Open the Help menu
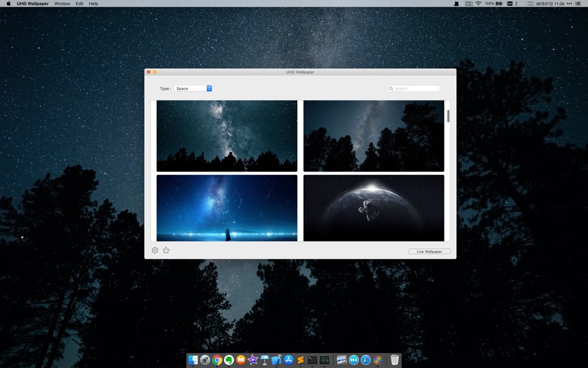 coord(93,3)
